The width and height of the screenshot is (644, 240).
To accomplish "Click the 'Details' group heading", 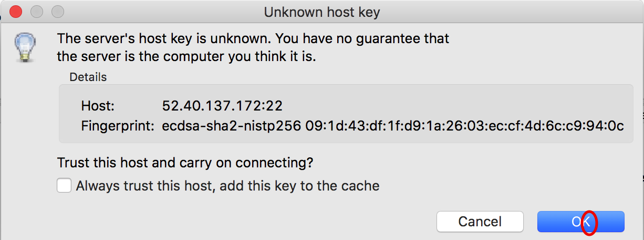I will (x=88, y=77).
